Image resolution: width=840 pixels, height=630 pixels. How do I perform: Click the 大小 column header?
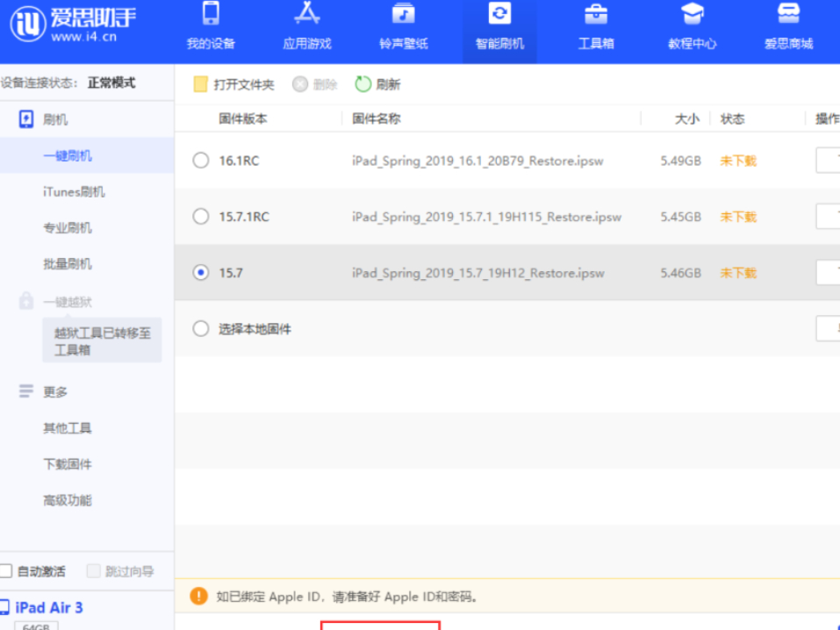[x=687, y=118]
